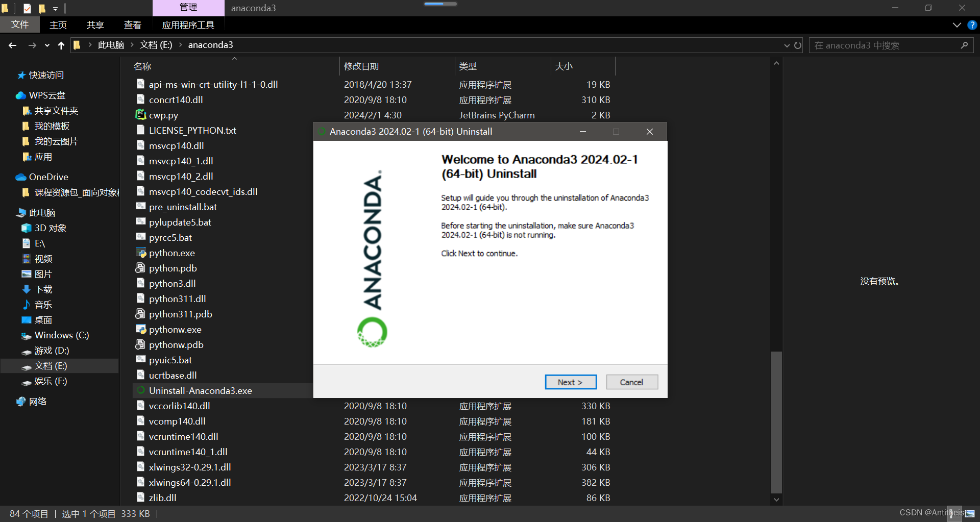
Task: Switch to the 主页 ribbon tab
Action: [x=58, y=24]
